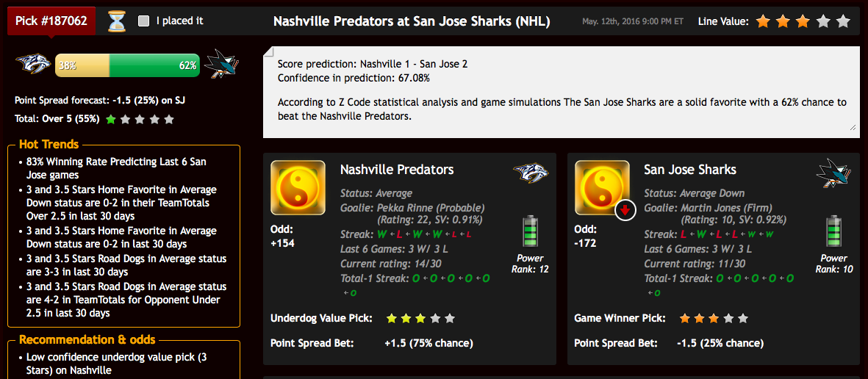Click the San Jose yin-yang status icon

(602, 187)
